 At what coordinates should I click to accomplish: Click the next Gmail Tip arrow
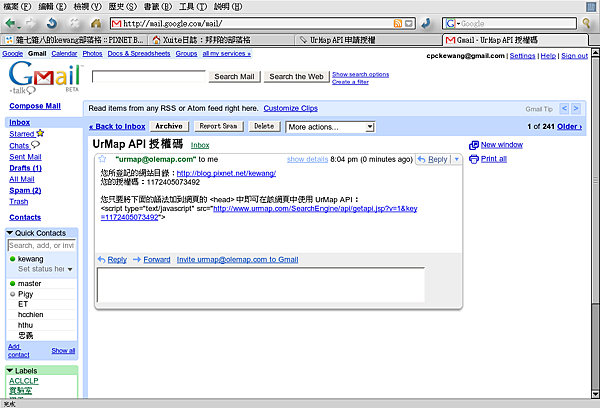pos(576,109)
